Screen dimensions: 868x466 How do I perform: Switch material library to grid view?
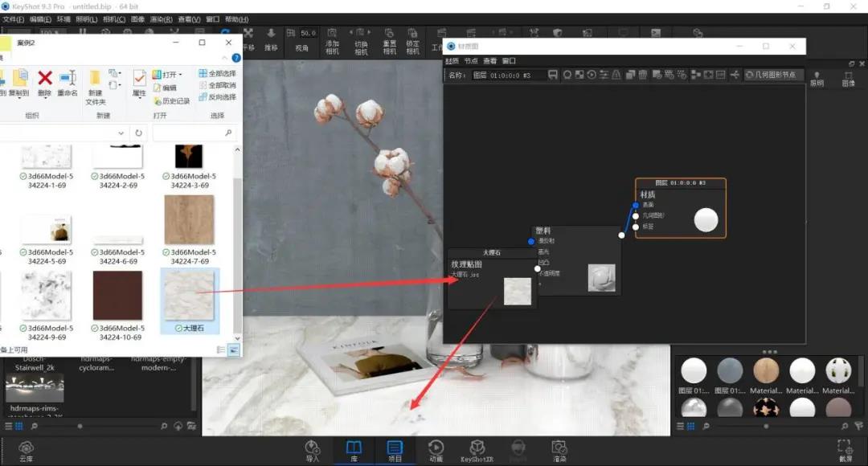tap(690, 426)
